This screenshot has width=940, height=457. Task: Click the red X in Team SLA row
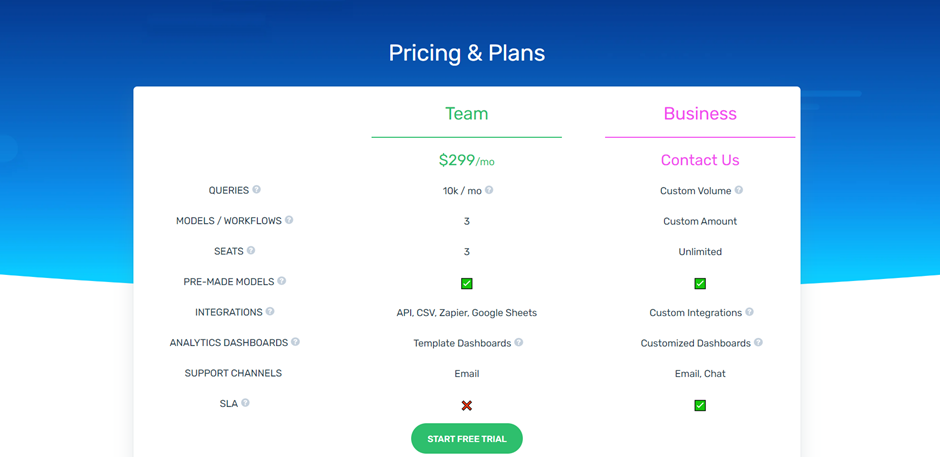coord(467,405)
